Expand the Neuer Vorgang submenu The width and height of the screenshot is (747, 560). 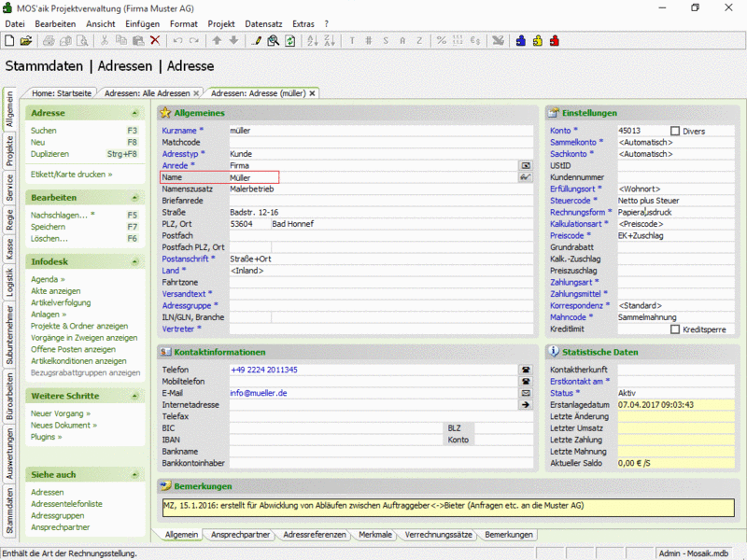click(61, 413)
